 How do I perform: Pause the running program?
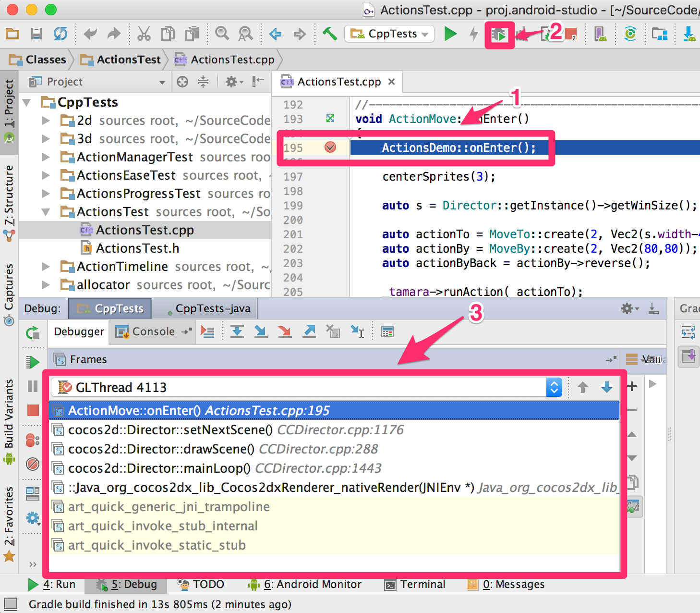[x=33, y=386]
